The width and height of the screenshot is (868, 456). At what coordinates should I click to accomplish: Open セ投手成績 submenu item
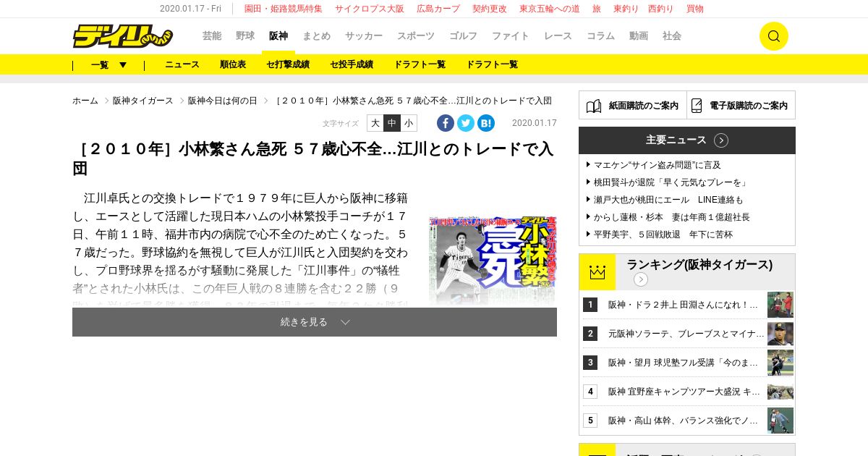352,64
